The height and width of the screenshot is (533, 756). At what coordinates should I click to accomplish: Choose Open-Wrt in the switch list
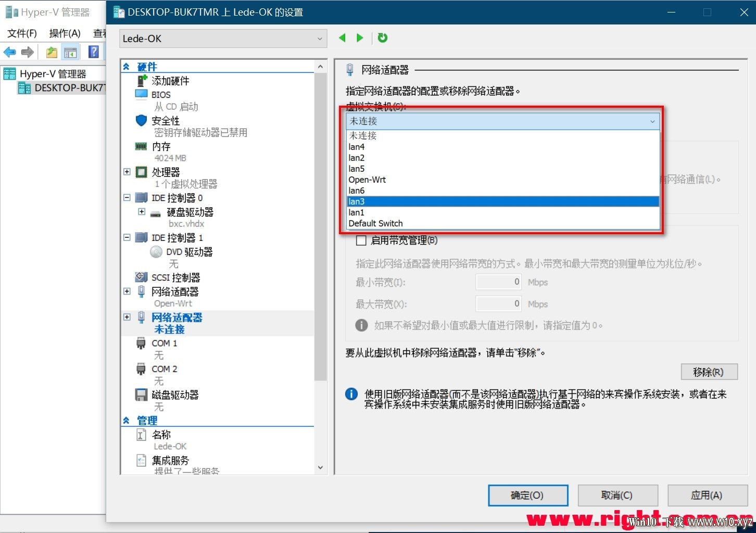tap(503, 180)
